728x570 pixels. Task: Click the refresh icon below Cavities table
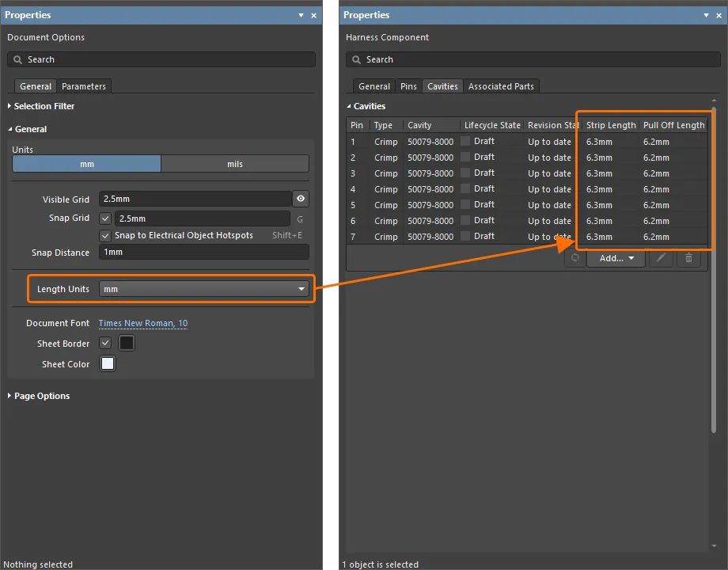[x=574, y=258]
